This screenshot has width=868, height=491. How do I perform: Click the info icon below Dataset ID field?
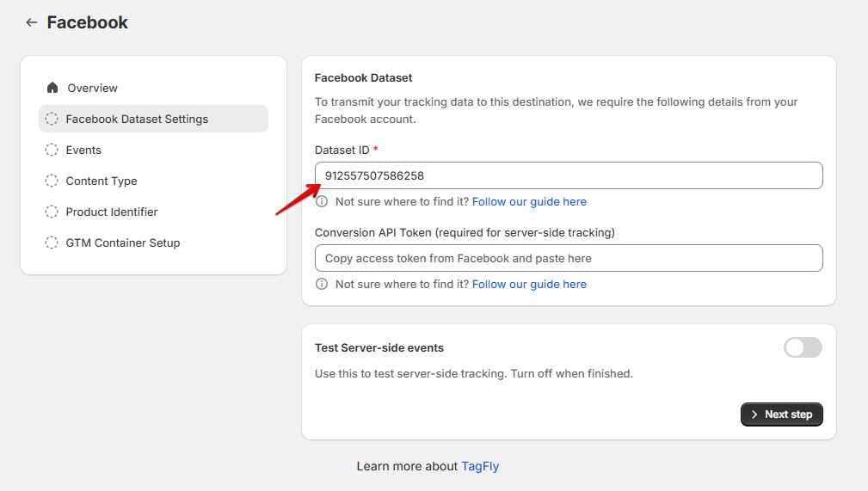click(x=322, y=202)
